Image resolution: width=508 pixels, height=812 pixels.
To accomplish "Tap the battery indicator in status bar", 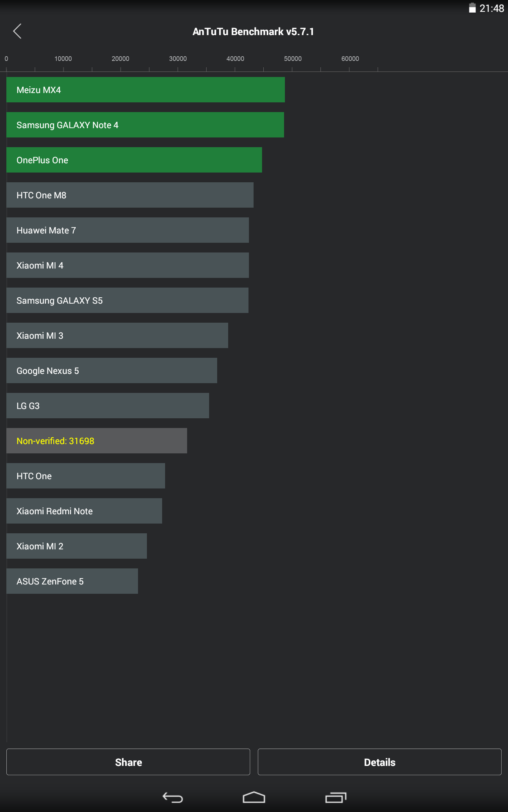I will 472,7.
